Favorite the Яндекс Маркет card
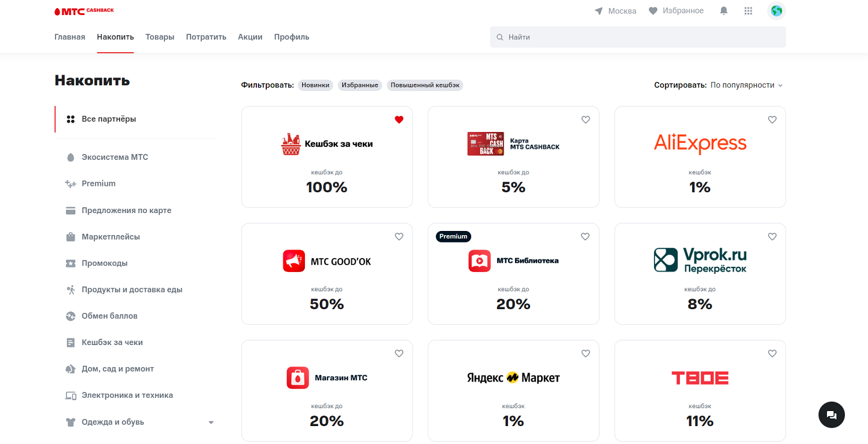This screenshot has width=868, height=444. [586, 354]
